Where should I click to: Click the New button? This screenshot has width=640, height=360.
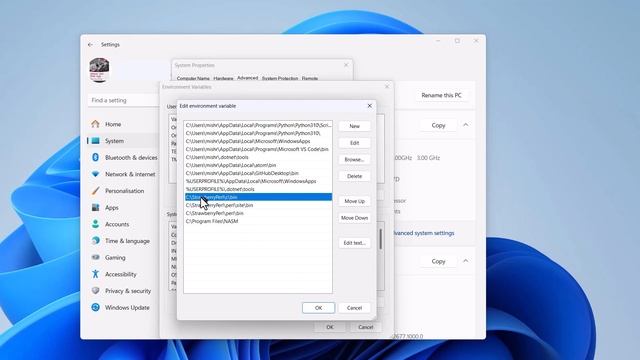coord(354,126)
